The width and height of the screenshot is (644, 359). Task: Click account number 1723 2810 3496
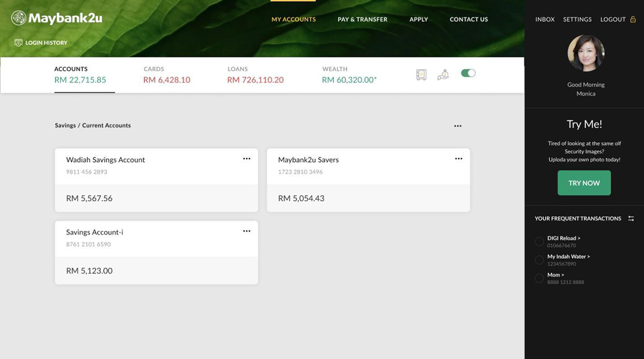tap(301, 172)
